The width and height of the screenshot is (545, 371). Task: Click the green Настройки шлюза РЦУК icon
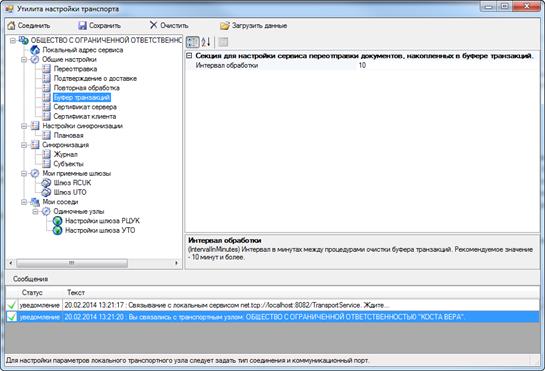(x=57, y=221)
